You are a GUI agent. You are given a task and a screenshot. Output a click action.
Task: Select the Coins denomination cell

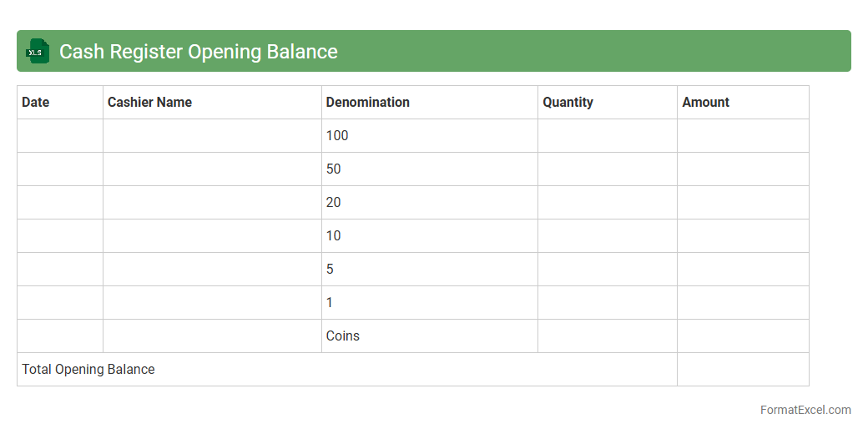pyautogui.click(x=430, y=336)
